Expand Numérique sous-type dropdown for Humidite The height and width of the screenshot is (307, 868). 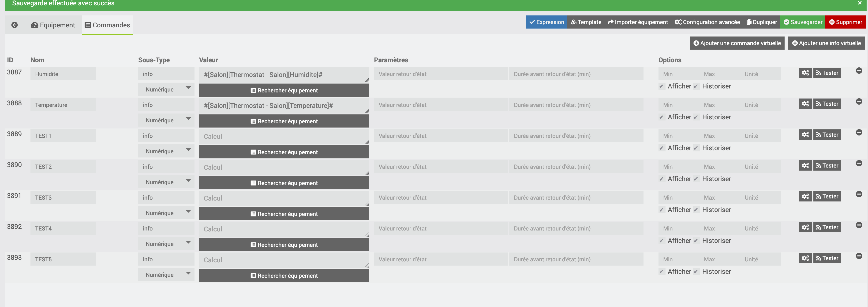click(x=166, y=89)
